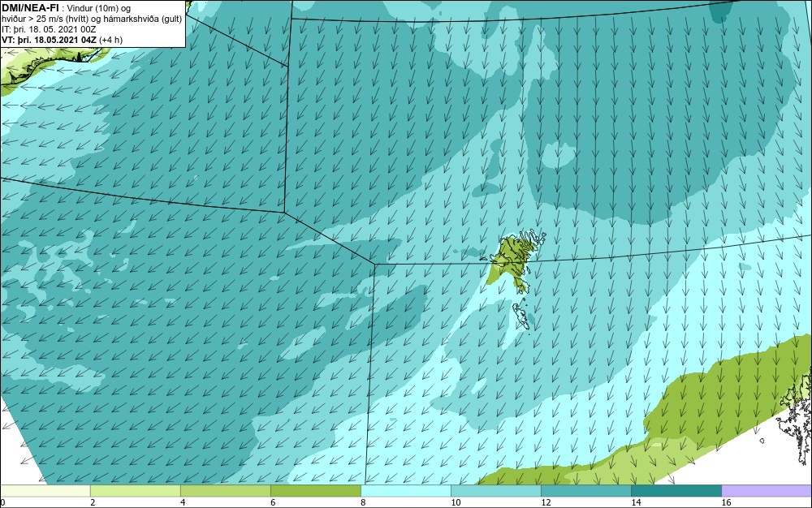This screenshot has height=508, width=812.
Task: Click the "DMI/NEA-FI" model title
Action: [30, 8]
